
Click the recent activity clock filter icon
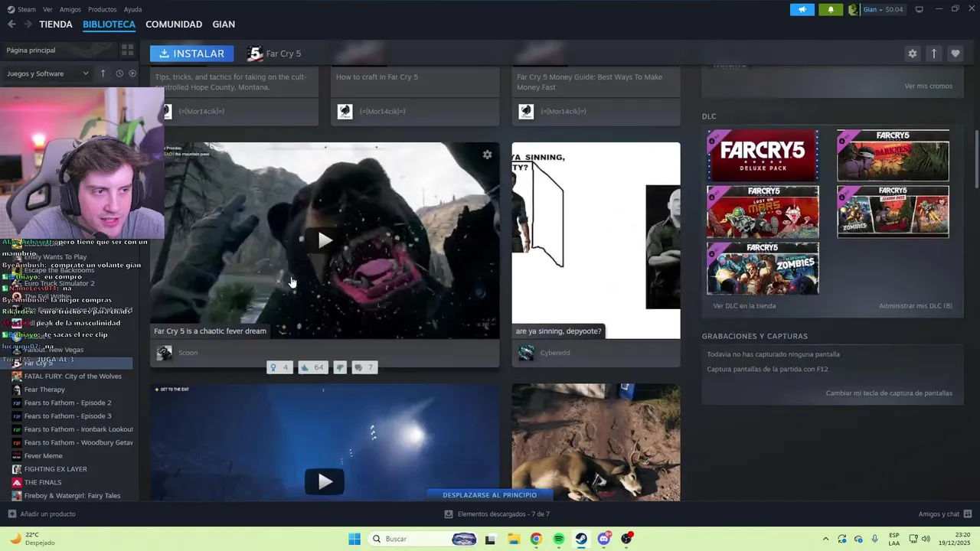coord(119,73)
